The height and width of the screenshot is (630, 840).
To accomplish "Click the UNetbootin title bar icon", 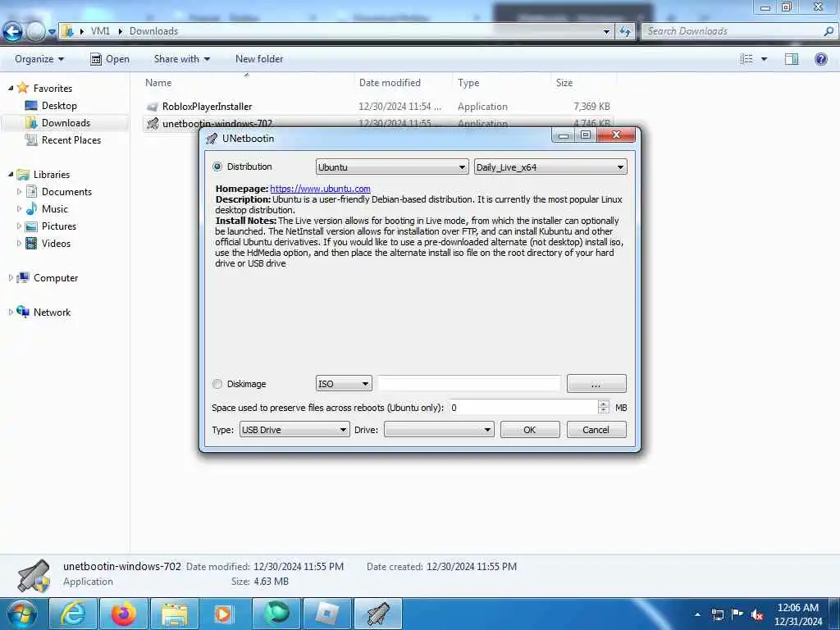I will click(212, 139).
